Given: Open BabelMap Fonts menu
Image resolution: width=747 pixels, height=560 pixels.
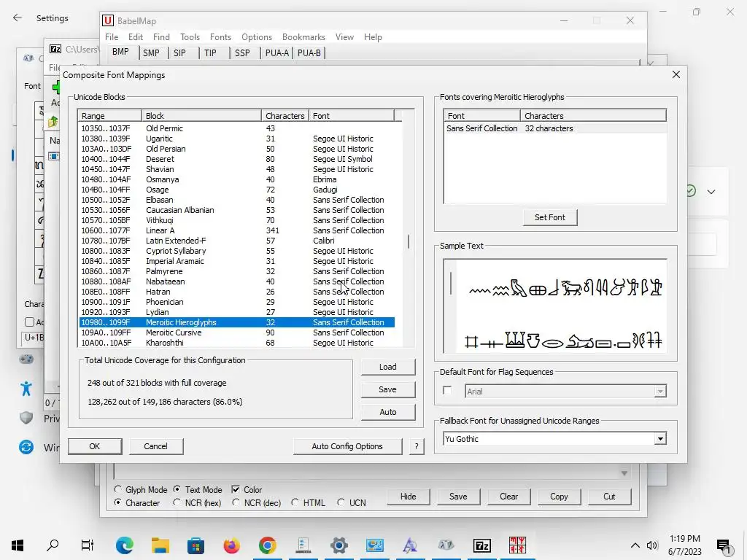Looking at the screenshot, I should [220, 36].
